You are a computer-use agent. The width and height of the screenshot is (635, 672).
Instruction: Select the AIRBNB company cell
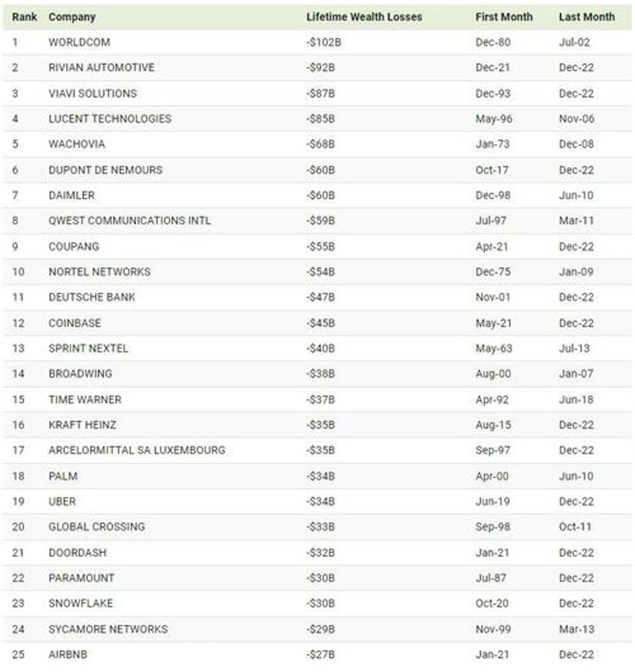click(x=67, y=655)
